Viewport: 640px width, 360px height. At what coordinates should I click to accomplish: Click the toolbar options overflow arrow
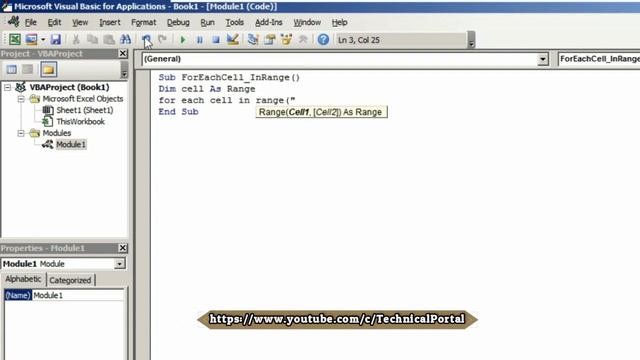(471, 40)
